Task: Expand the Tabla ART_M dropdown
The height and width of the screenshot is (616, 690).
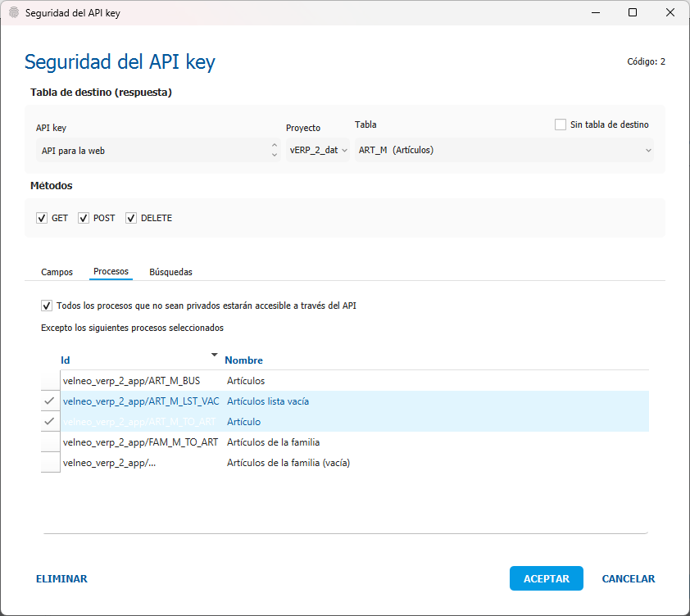Action: tap(648, 151)
